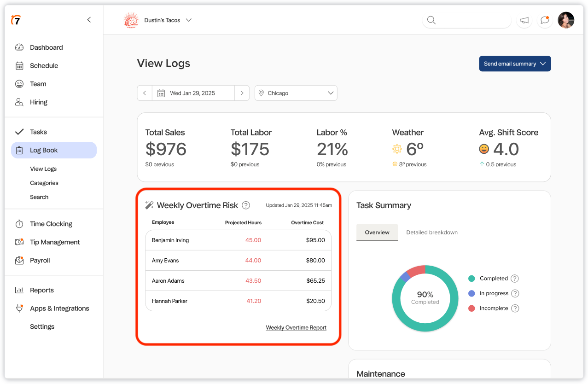Open the chat messages icon

coord(545,20)
